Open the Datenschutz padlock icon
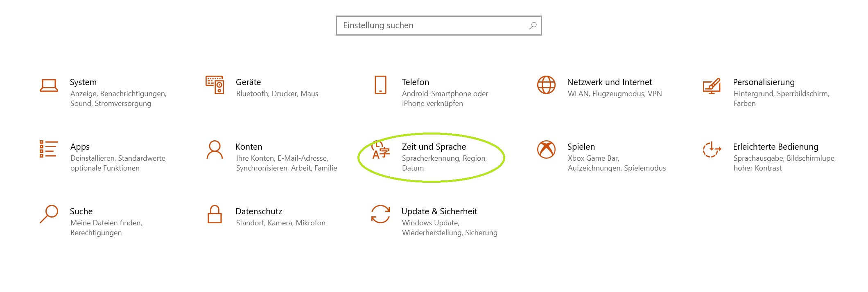 (215, 214)
